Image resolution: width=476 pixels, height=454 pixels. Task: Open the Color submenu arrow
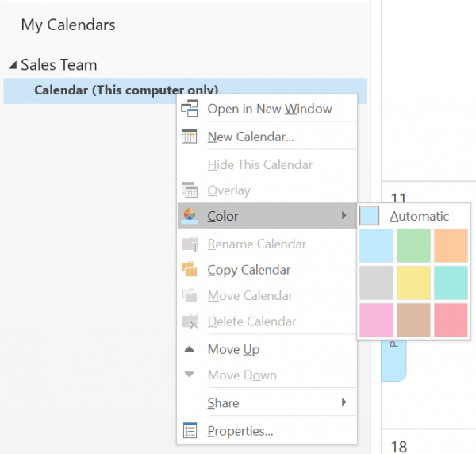coord(344,215)
